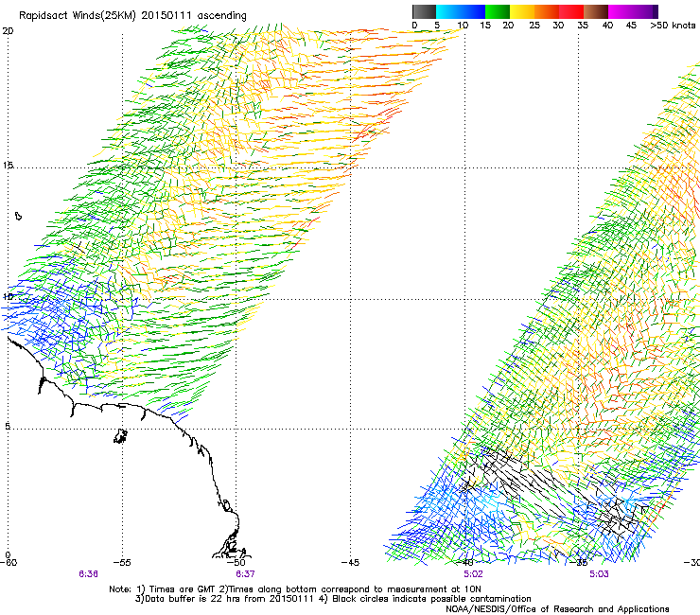Click the purple swath time label '5:02'
This screenshot has width=700, height=615.
[x=473, y=574]
